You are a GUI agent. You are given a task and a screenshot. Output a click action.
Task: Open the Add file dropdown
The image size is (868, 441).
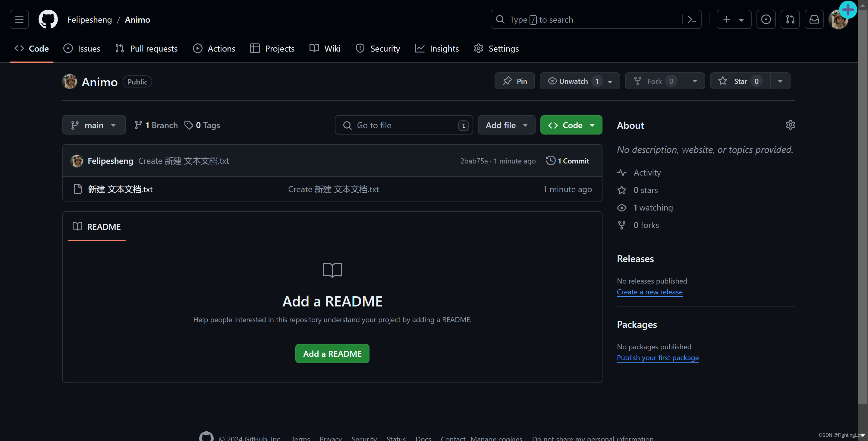pyautogui.click(x=506, y=125)
